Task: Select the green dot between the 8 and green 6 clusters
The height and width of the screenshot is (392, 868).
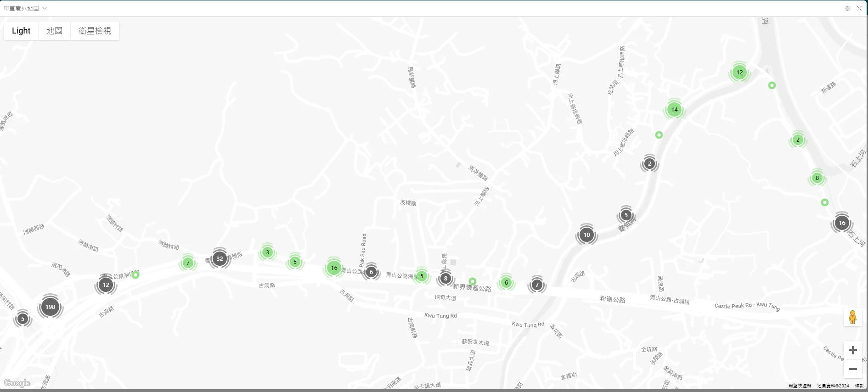Action: coord(473,281)
